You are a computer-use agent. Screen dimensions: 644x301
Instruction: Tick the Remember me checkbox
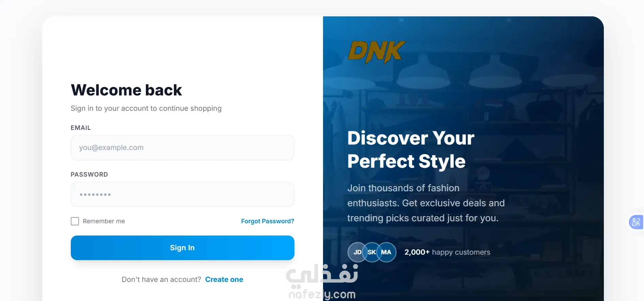[x=75, y=221]
